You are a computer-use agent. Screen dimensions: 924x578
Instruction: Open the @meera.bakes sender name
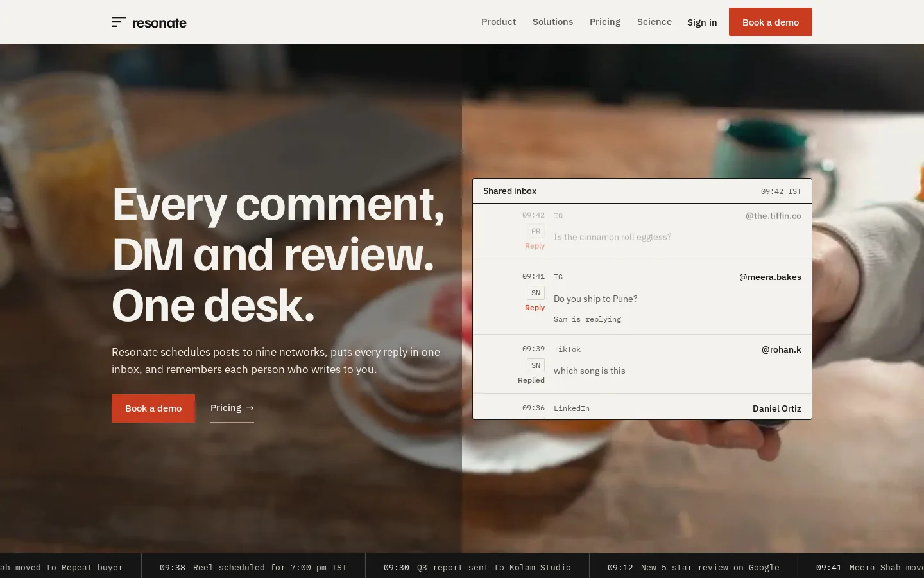770,277
